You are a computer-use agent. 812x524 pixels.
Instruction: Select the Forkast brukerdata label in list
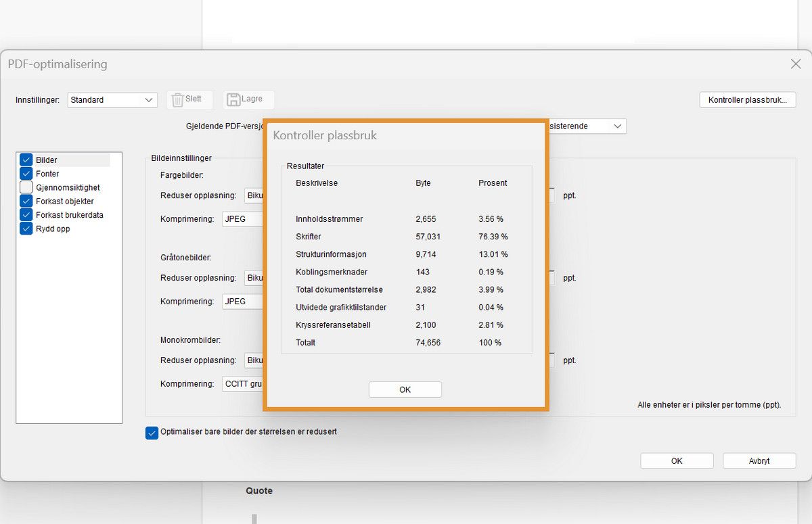(x=70, y=215)
